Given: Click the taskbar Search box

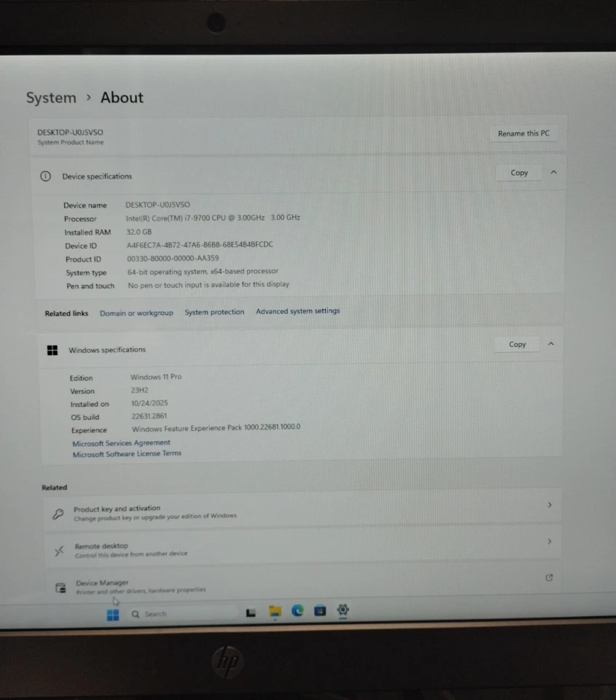Looking at the screenshot, I should tap(183, 614).
